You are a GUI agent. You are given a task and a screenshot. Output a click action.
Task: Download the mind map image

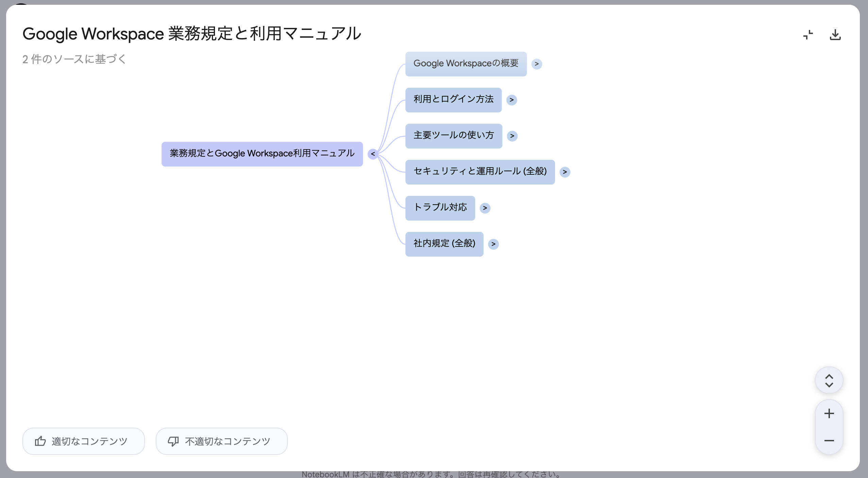coord(836,34)
